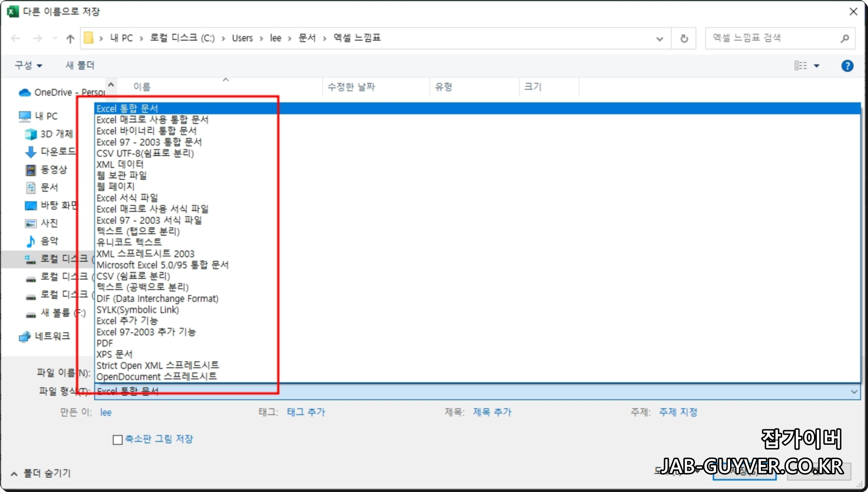This screenshot has height=492, width=868.
Task: Select Excel 97 - 2003 통합 문서
Action: 477,142
